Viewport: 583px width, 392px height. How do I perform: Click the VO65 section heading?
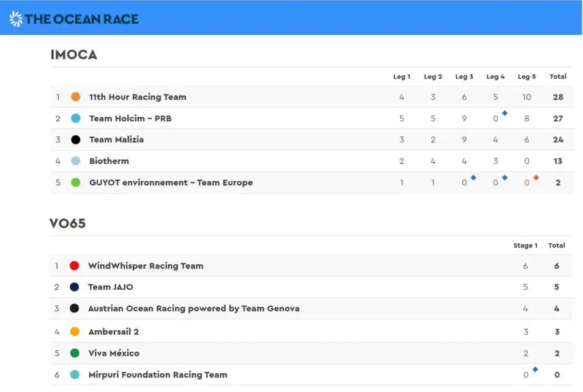tap(67, 223)
